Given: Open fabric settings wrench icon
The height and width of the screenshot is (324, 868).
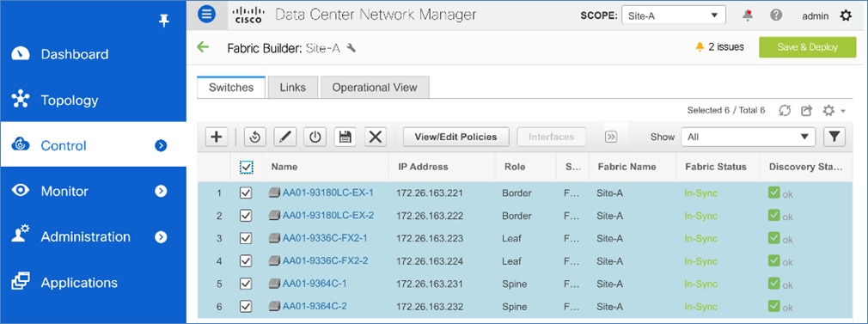Looking at the screenshot, I should 351,48.
